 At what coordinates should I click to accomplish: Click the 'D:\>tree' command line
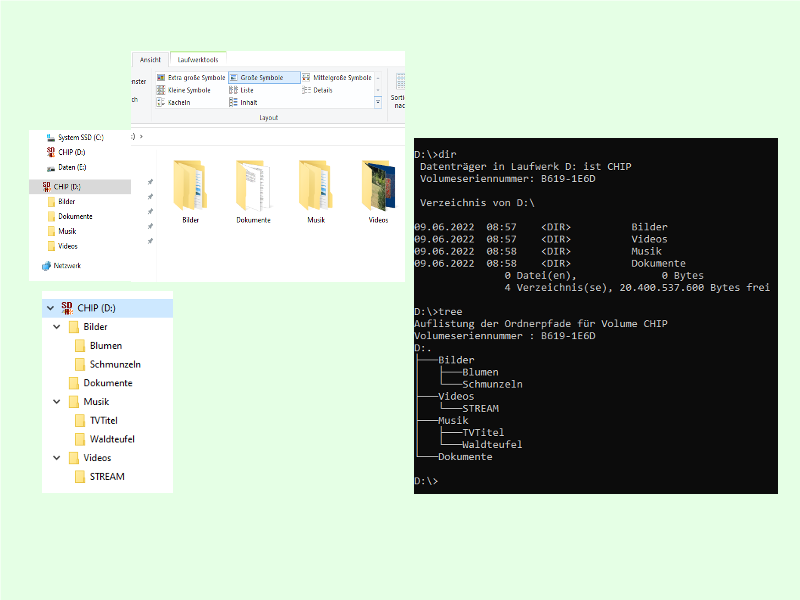tap(438, 312)
